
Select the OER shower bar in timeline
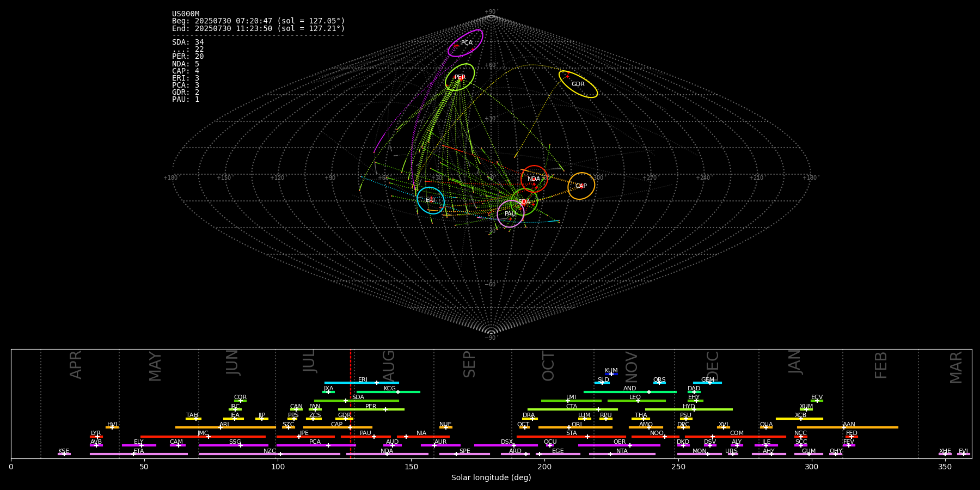(619, 445)
